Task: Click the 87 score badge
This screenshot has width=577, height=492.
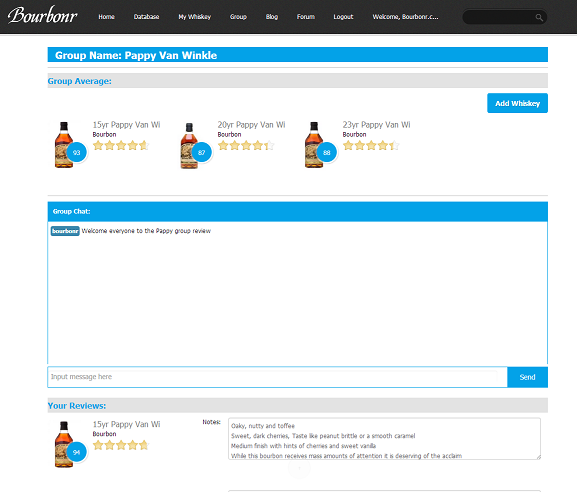Action: 202,152
